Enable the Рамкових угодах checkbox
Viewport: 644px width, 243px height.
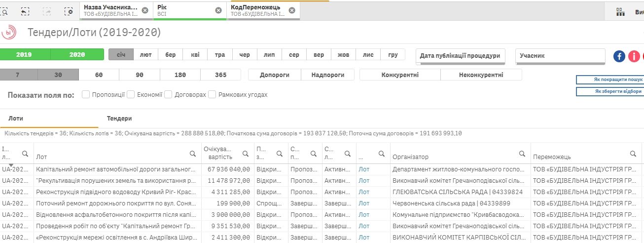(212, 94)
